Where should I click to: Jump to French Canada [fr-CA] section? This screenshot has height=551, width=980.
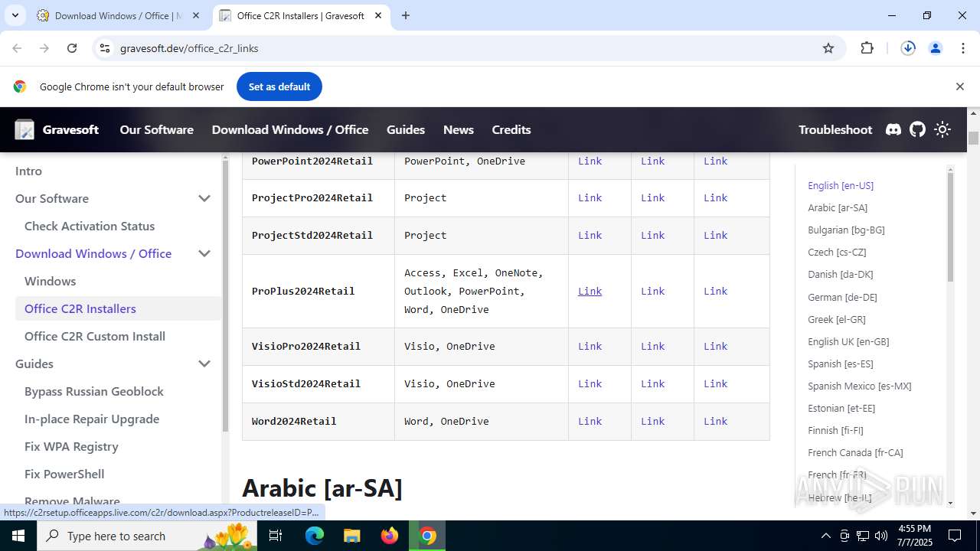click(855, 452)
